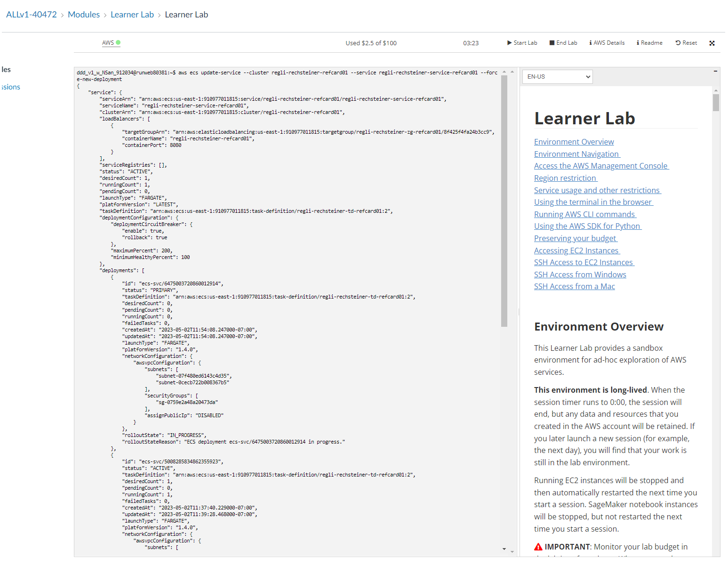Screen dimensions: 728x566
Task: Open the EN-US language dropdown
Action: click(558, 77)
